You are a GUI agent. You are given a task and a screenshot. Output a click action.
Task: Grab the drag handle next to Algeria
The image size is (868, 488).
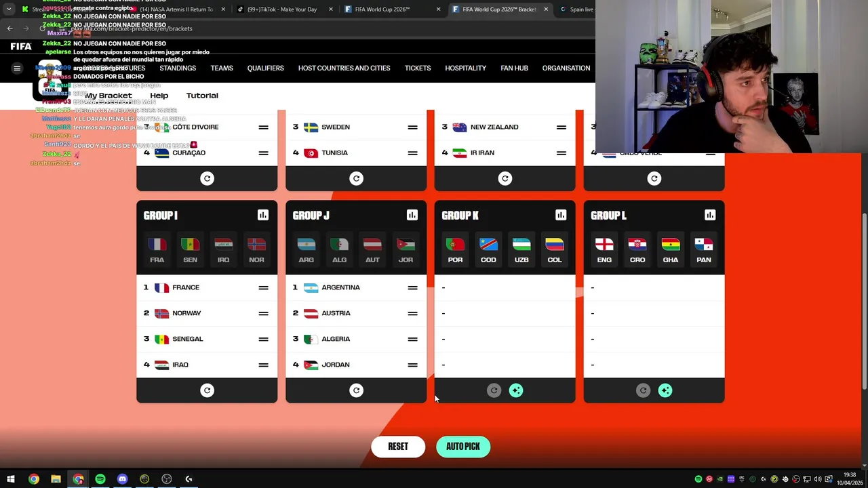pos(412,339)
